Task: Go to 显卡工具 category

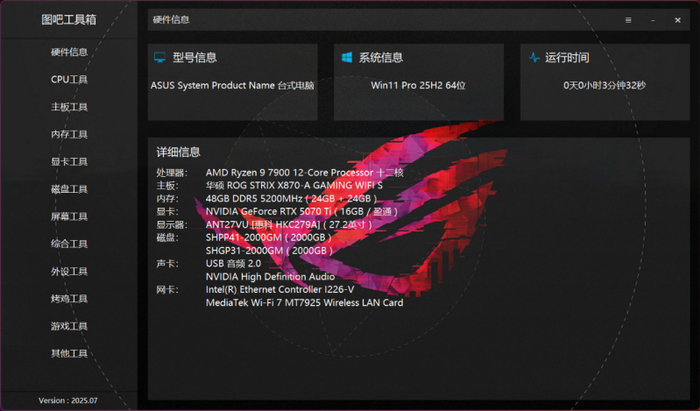Action: click(69, 162)
